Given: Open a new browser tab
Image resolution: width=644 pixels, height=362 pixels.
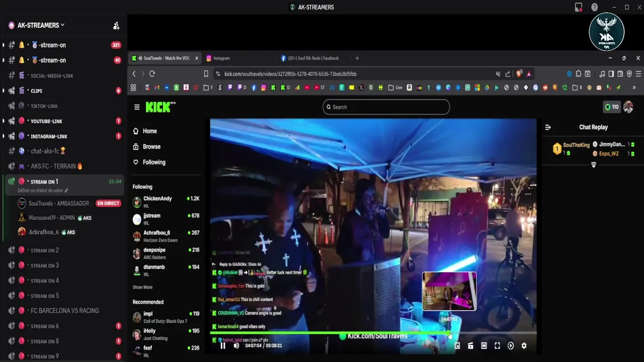Looking at the screenshot, I should click(x=357, y=58).
